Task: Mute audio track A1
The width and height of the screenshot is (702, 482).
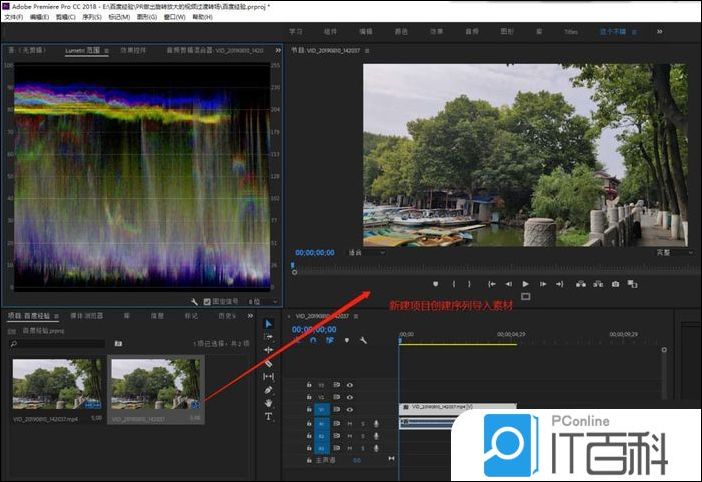Action: [x=350, y=423]
